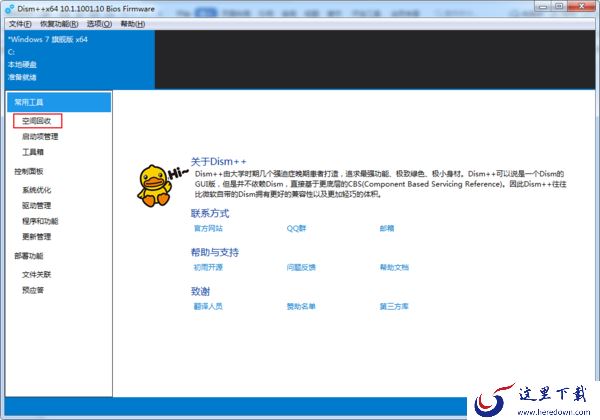Click the 帮助与支持 heading

215,252
